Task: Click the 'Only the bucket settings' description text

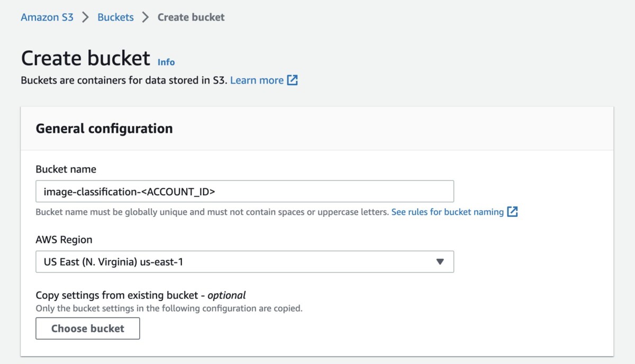Action: click(169, 308)
